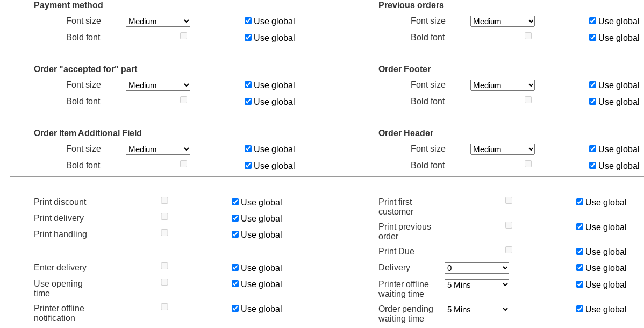This screenshot has height=328, width=644.
Task: Toggle Use global for Previous orders bold font
Action: tap(592, 38)
